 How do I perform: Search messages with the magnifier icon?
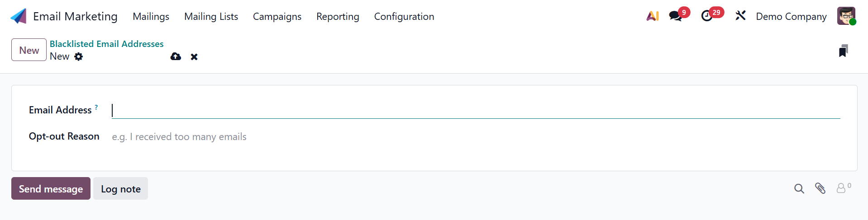pyautogui.click(x=799, y=189)
